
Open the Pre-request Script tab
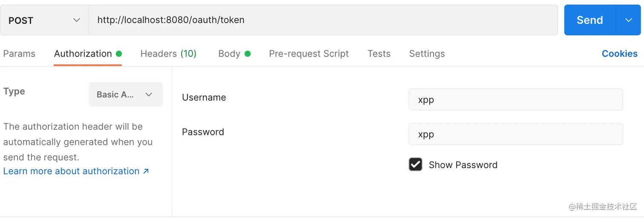pos(309,54)
